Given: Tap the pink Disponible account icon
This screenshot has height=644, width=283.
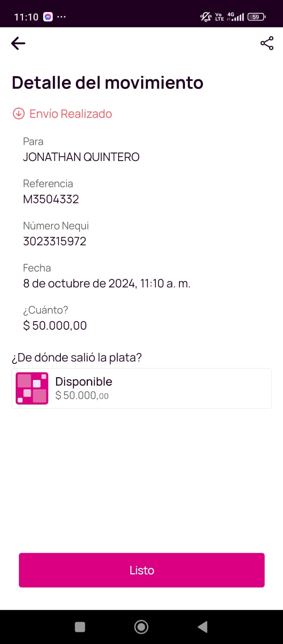Looking at the screenshot, I should 32,388.
